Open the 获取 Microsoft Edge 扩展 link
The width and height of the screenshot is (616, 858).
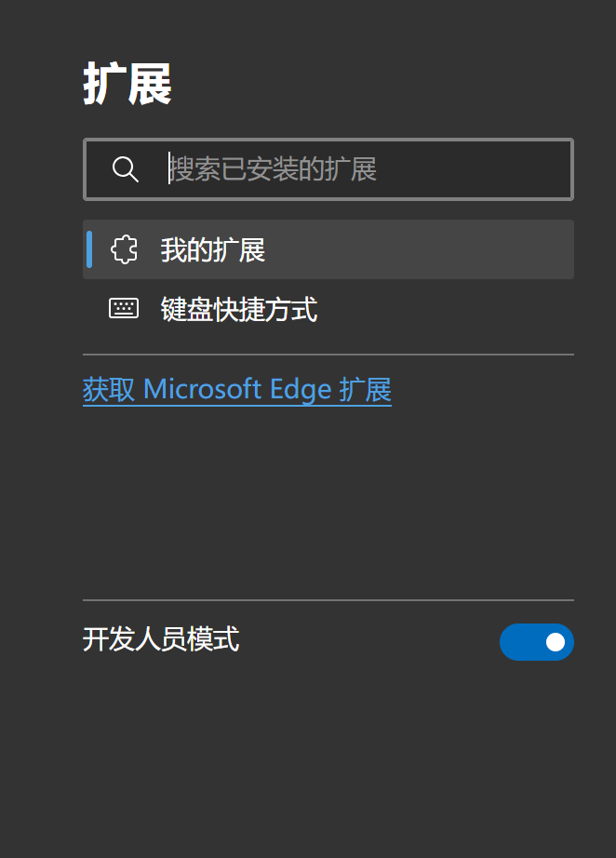pos(236,389)
